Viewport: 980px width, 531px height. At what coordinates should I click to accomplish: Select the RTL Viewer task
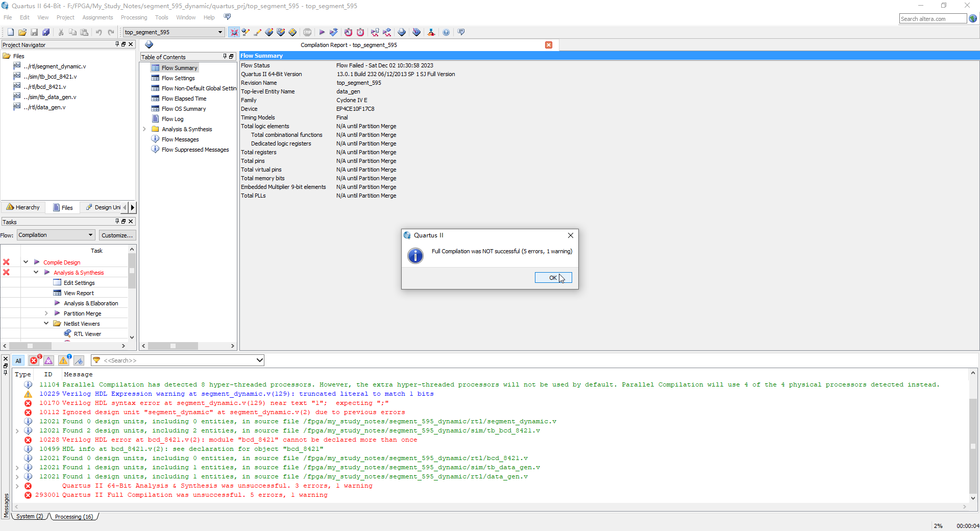click(x=87, y=334)
